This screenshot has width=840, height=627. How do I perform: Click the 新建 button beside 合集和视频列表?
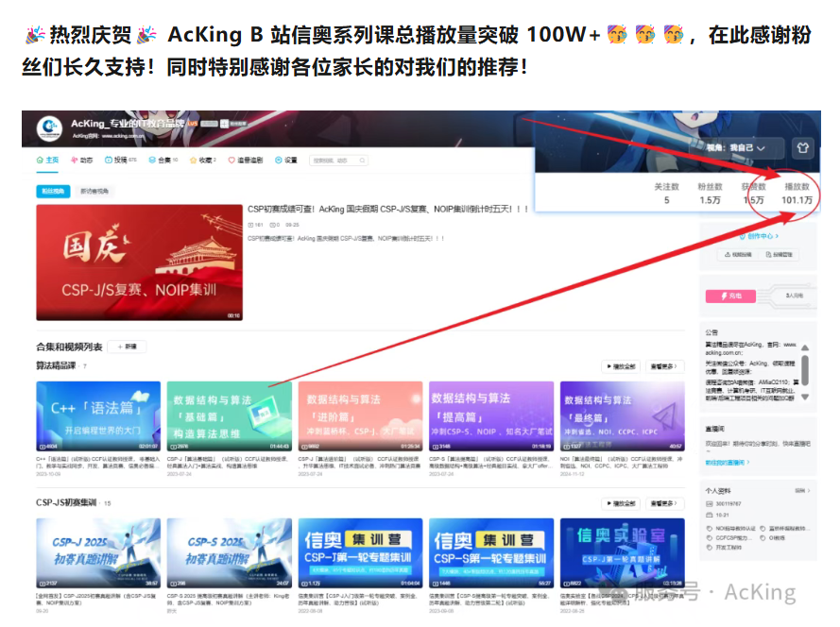127,347
